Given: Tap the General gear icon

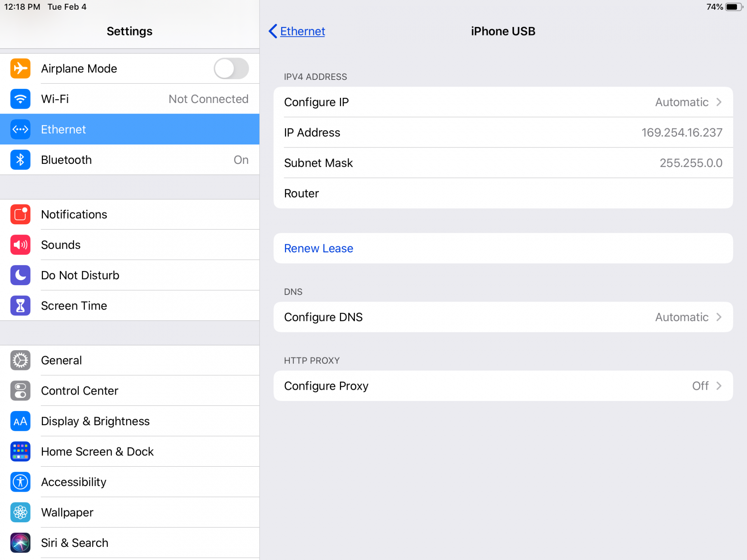Looking at the screenshot, I should 20,360.
